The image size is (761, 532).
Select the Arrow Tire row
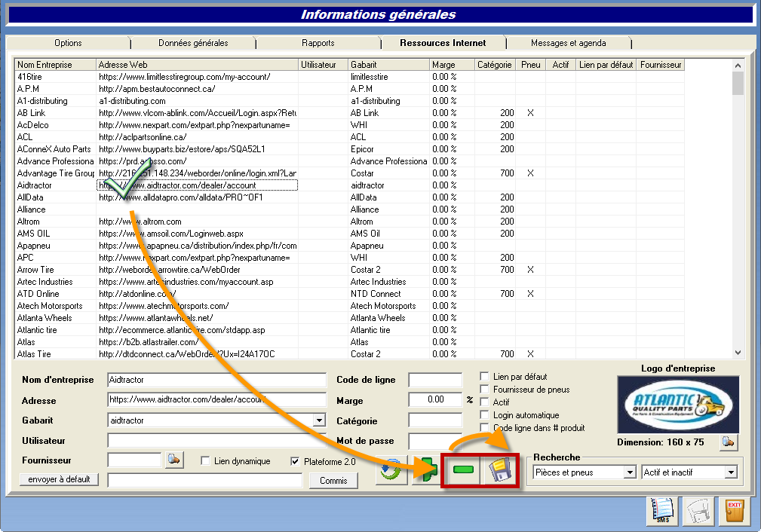[x=349, y=270]
